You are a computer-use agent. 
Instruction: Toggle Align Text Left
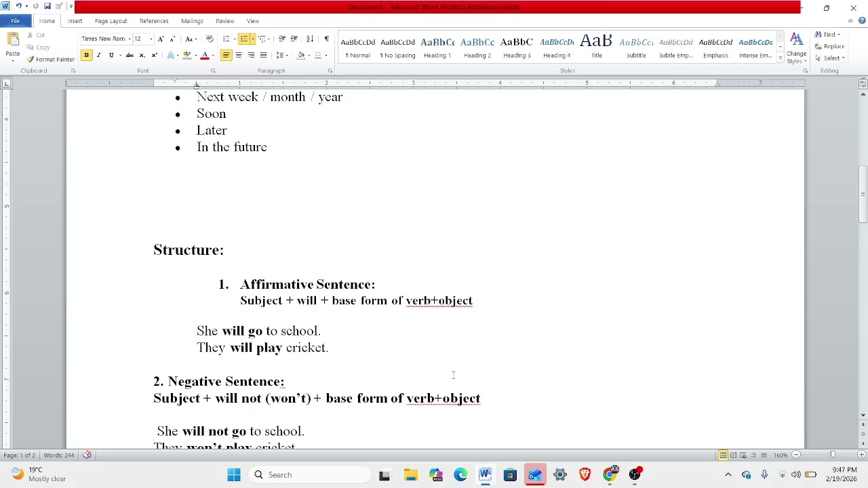pos(226,55)
